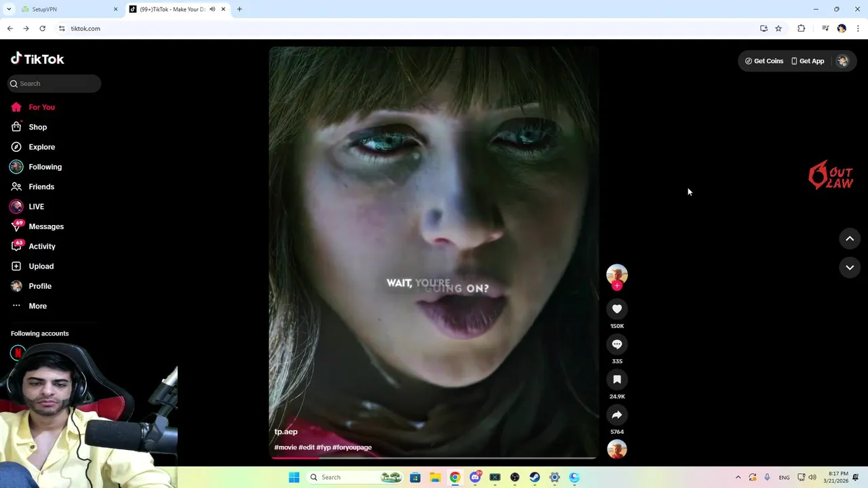Click Upload in the sidebar
This screenshot has width=868, height=488.
(32, 266)
